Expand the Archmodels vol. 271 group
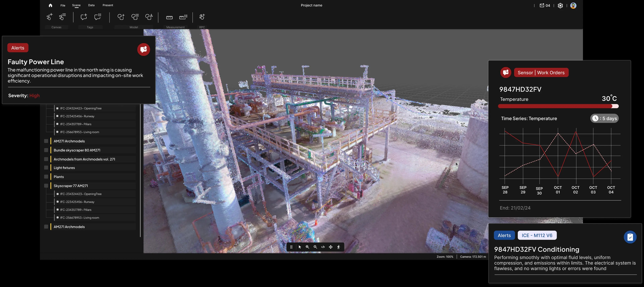 [84, 159]
